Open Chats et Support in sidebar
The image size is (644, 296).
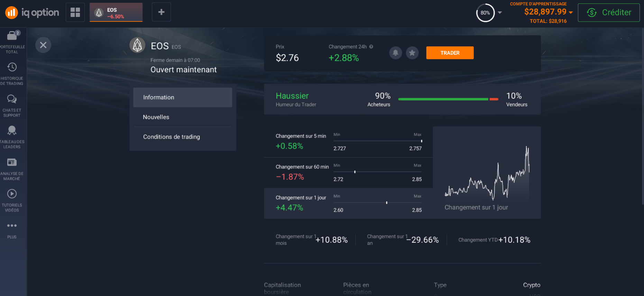coord(12,105)
